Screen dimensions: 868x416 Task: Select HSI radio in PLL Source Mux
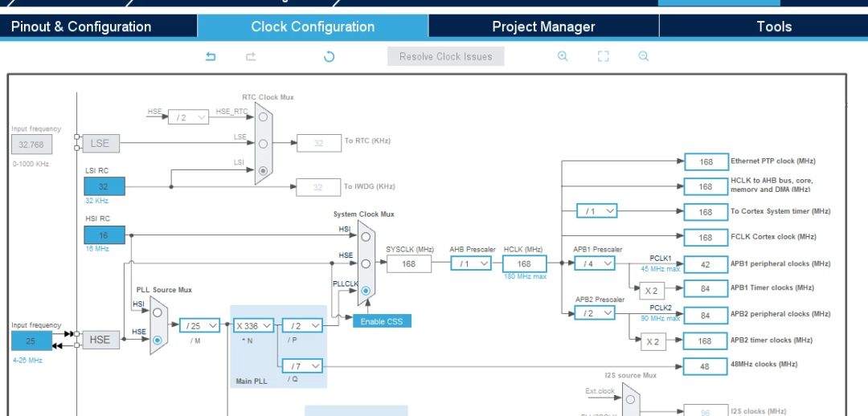click(x=158, y=312)
